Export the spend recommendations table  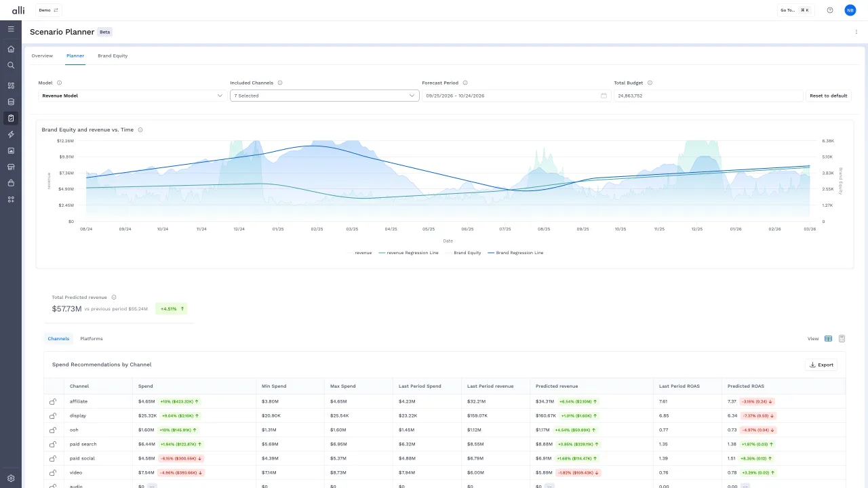point(821,365)
